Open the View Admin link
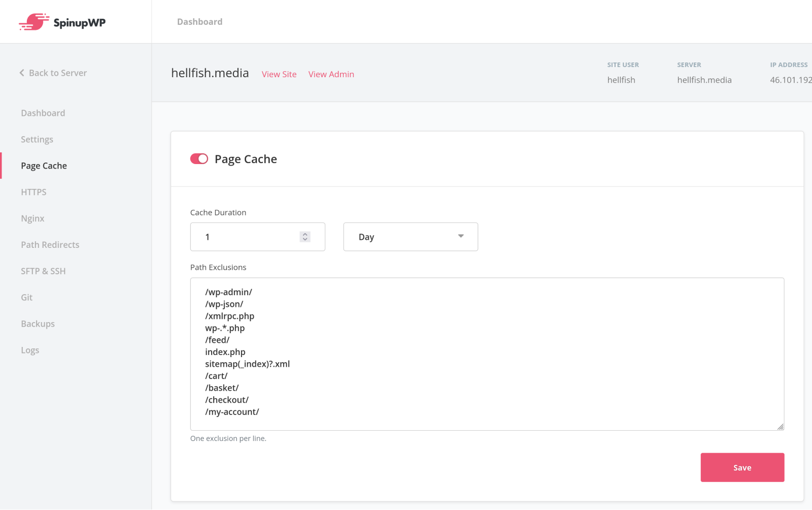The height and width of the screenshot is (510, 812). tap(331, 74)
